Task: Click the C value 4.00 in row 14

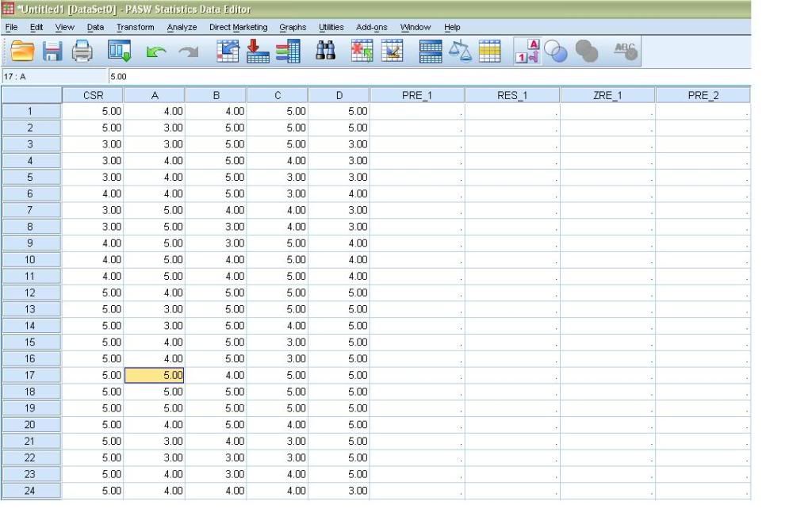Action: (278, 326)
